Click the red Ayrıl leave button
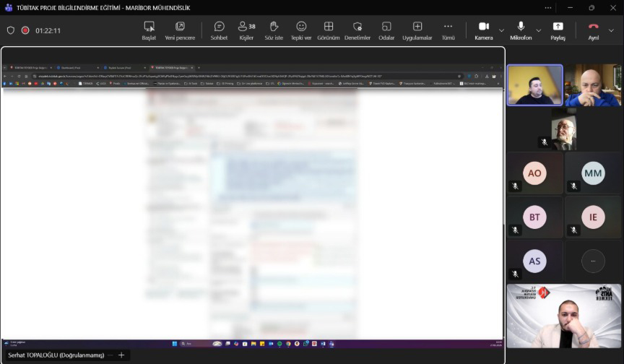The height and width of the screenshot is (364, 624). pos(593,30)
